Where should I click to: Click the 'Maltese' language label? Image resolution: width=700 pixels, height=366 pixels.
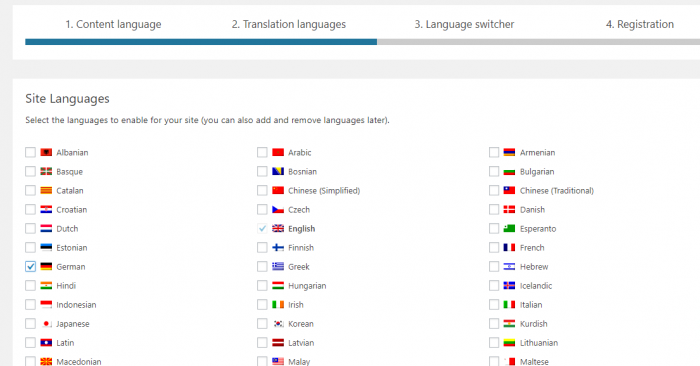coord(534,362)
